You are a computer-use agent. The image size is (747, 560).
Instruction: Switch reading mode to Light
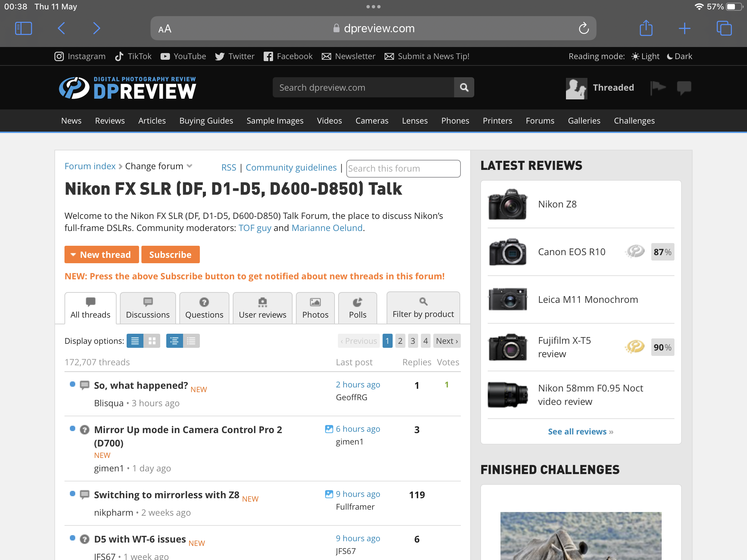(645, 56)
